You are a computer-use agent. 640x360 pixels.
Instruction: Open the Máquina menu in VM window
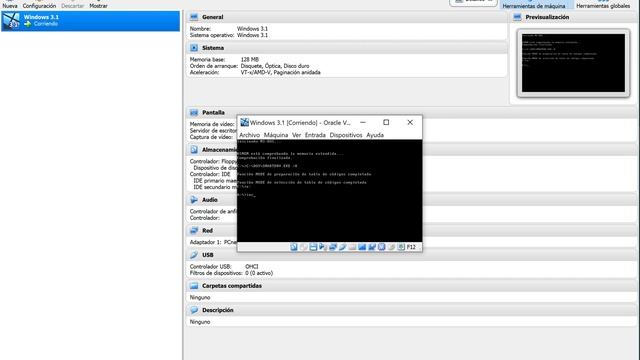pyautogui.click(x=276, y=135)
